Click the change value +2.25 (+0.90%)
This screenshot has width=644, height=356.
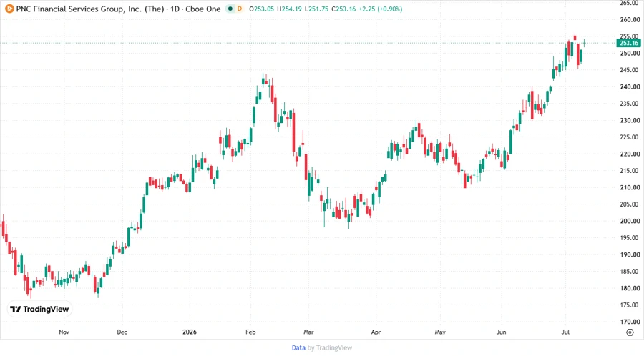pyautogui.click(x=381, y=9)
